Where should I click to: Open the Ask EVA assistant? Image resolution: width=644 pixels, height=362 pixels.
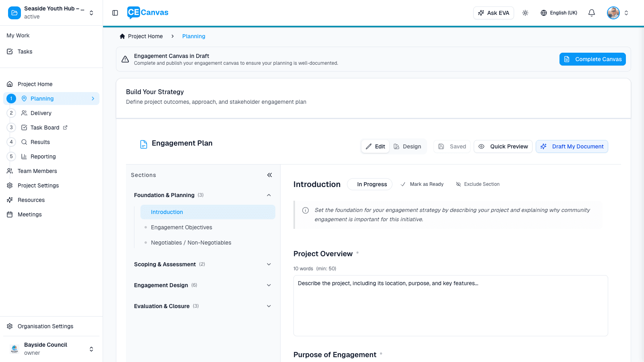pyautogui.click(x=493, y=12)
